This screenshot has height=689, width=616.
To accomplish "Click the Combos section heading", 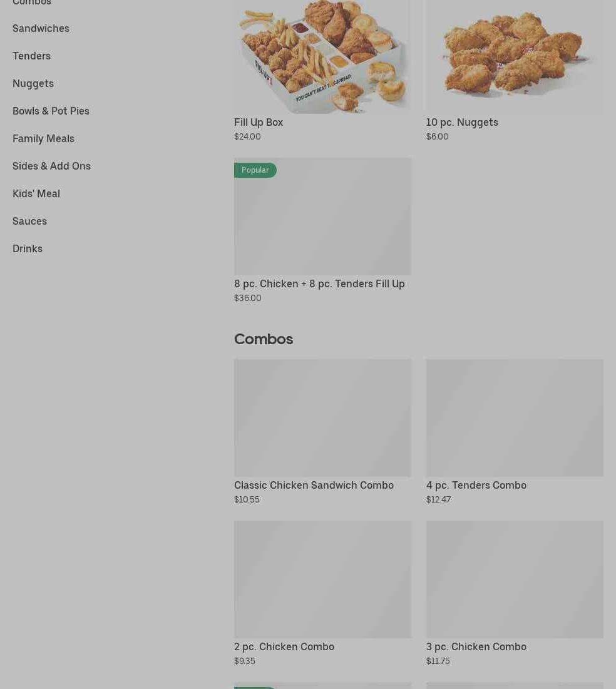I will (264, 339).
